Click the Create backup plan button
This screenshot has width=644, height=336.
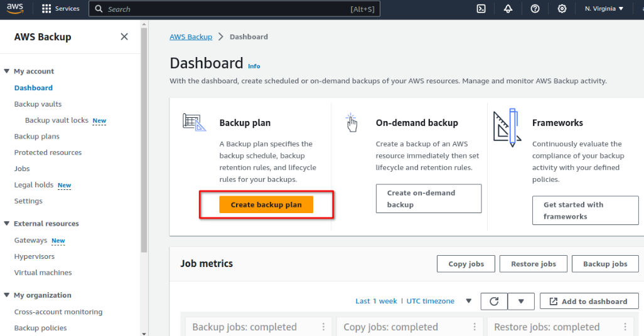[x=266, y=204]
